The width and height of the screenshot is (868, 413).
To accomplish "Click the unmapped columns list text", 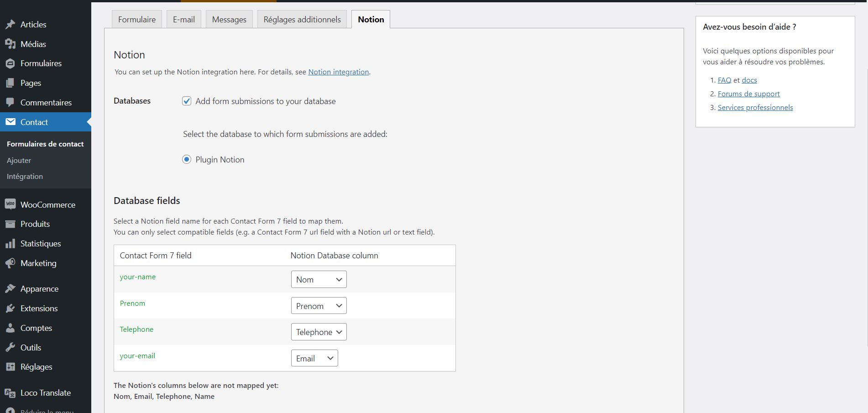I will point(164,397).
